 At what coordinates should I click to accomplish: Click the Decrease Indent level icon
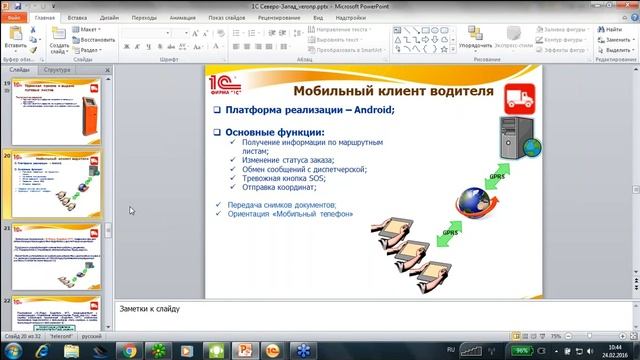(272, 33)
